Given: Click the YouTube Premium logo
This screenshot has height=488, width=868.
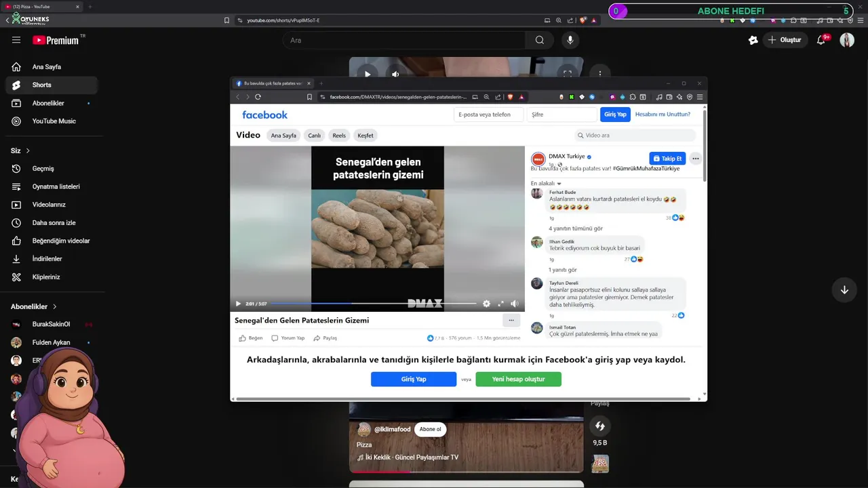Looking at the screenshot, I should point(56,40).
